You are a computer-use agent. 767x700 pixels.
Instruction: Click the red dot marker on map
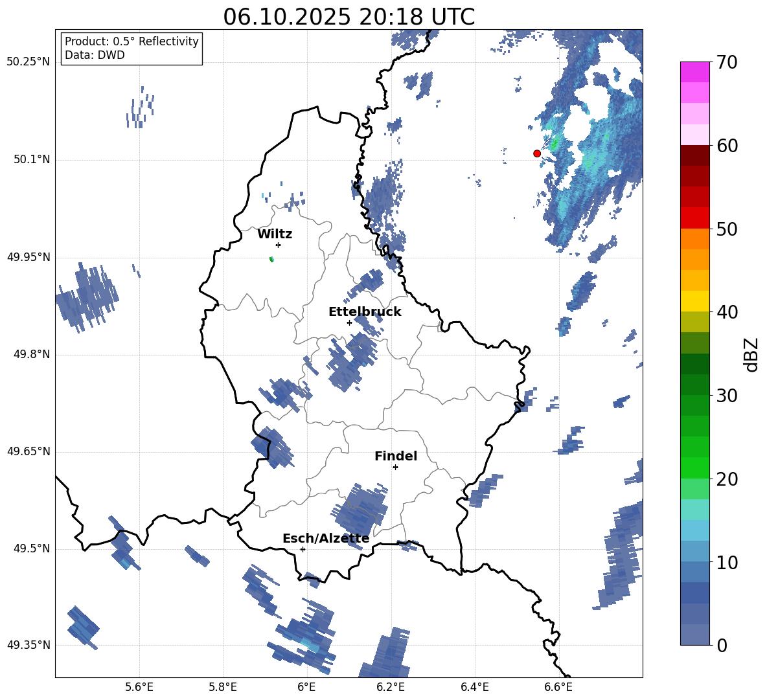click(536, 153)
